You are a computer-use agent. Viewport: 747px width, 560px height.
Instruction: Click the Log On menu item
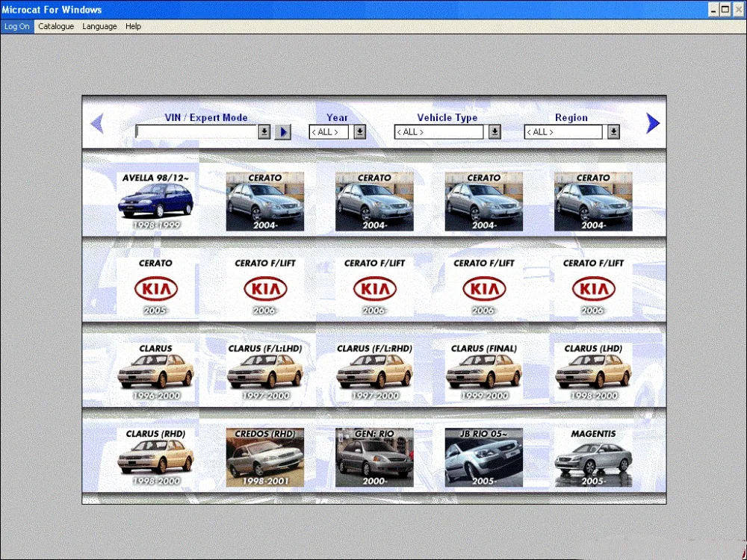[x=17, y=27]
